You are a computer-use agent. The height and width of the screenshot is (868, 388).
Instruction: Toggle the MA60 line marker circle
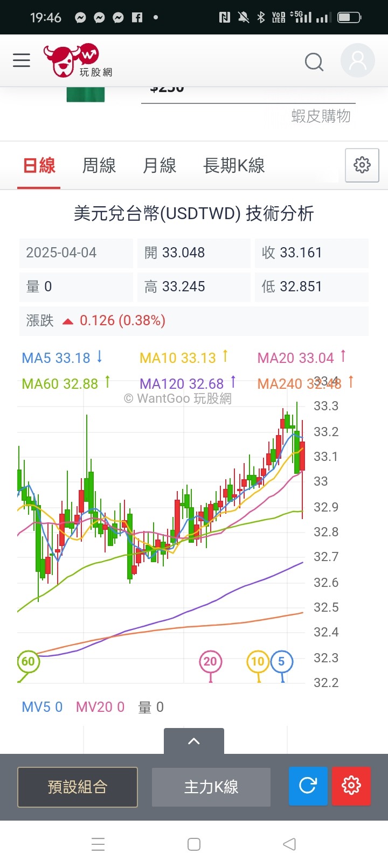coord(28,661)
